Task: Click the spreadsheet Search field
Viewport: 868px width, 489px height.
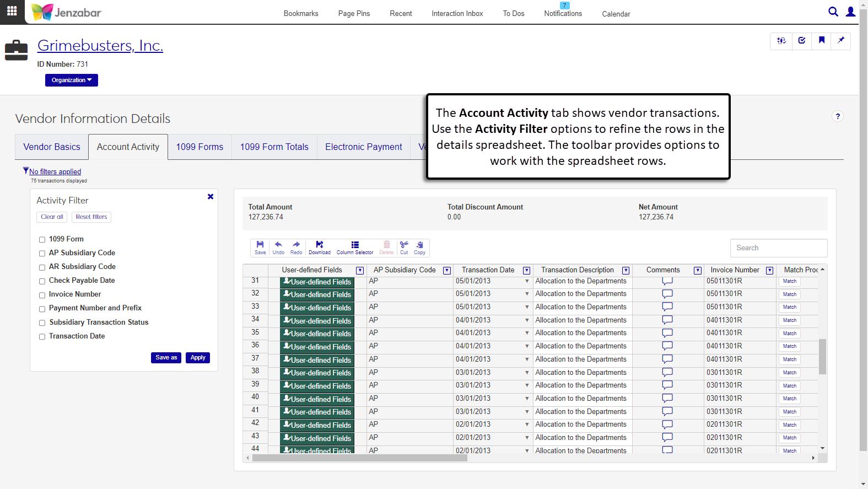Action: (778, 248)
